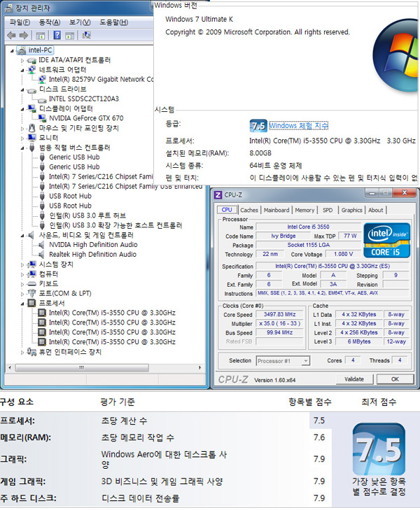Expand the 컴퓨터 node

click(x=22, y=274)
